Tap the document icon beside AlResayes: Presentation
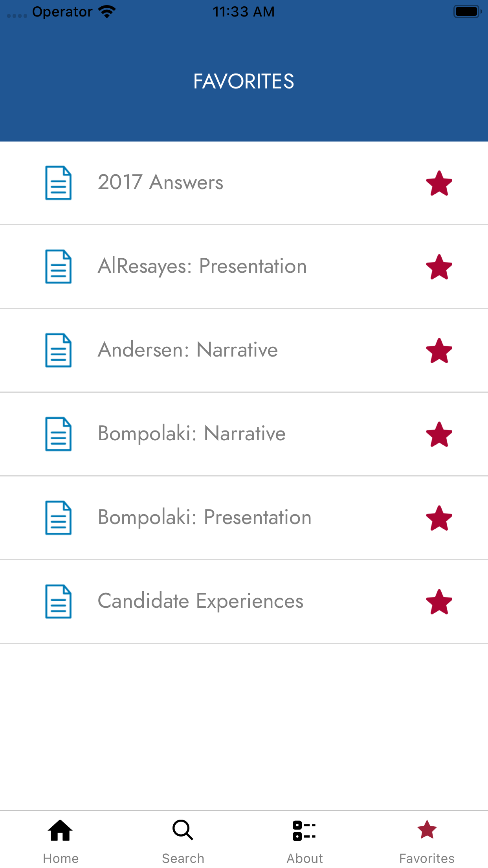The image size is (488, 868). (58, 267)
